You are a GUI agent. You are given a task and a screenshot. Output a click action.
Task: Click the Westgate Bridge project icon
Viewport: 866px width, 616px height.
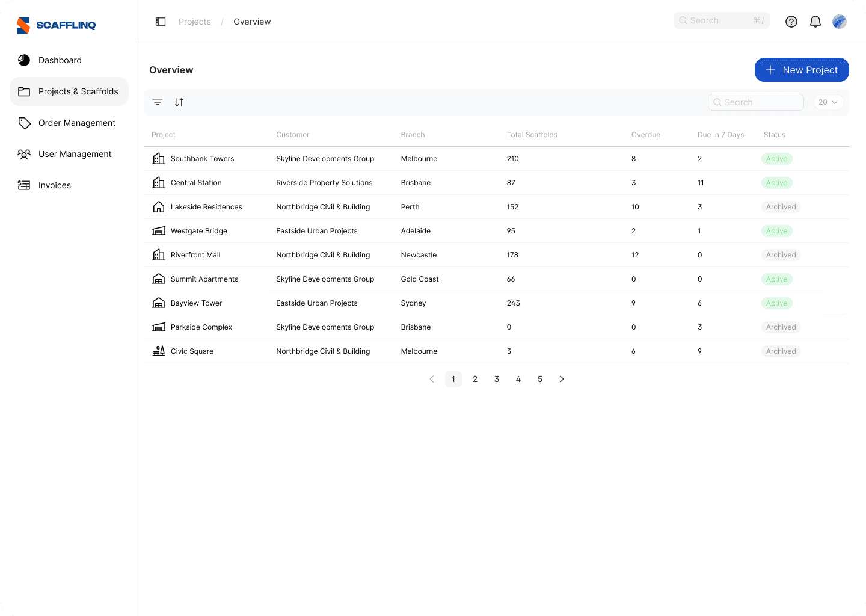point(159,231)
